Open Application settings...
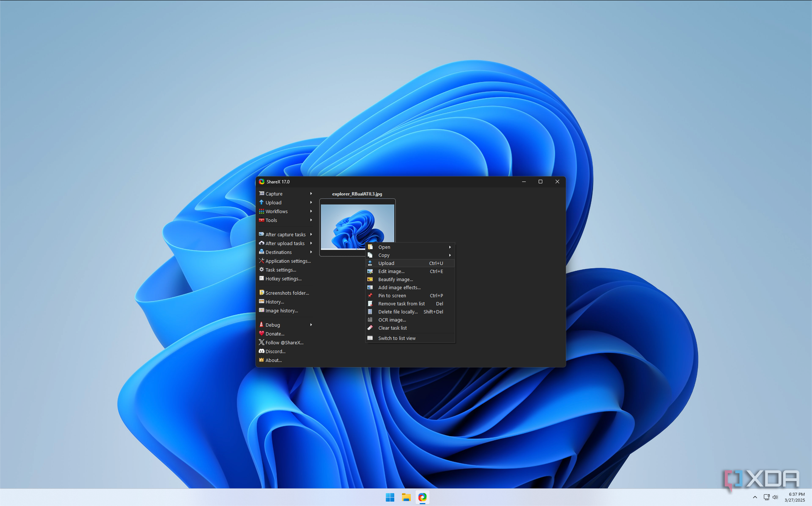The width and height of the screenshot is (812, 506). pyautogui.click(x=285, y=261)
